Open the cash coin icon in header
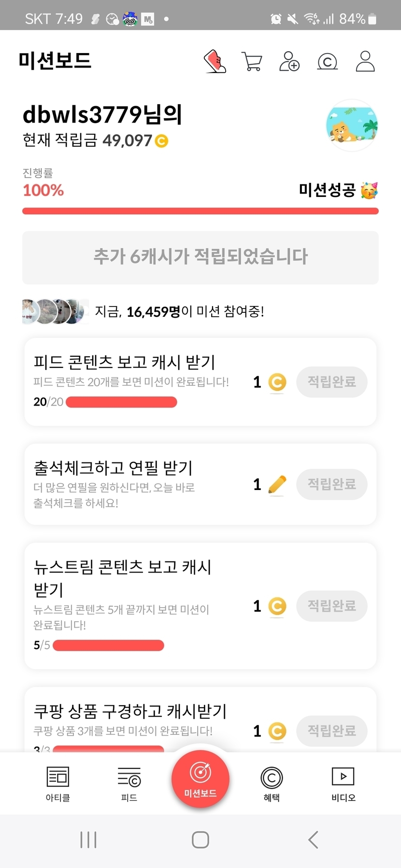 (327, 61)
